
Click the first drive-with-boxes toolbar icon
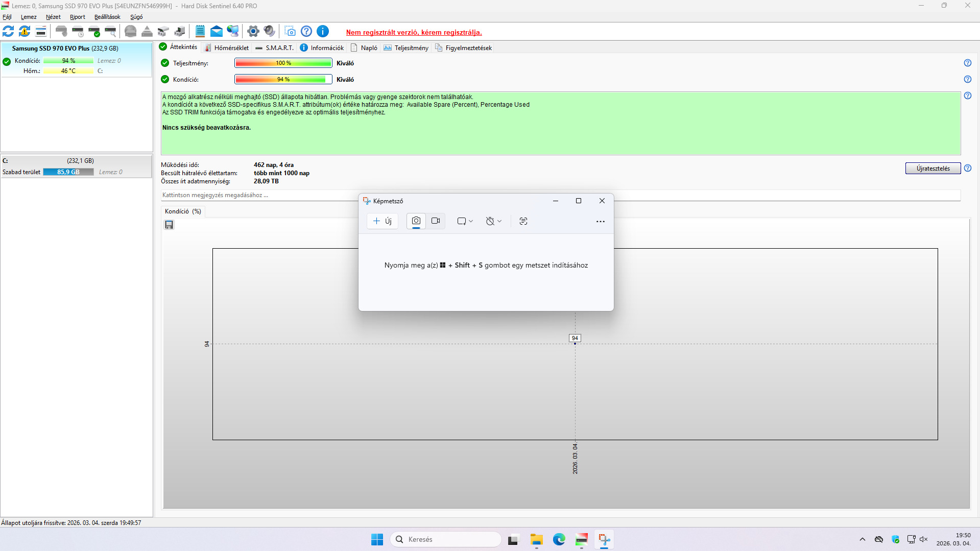[163, 32]
